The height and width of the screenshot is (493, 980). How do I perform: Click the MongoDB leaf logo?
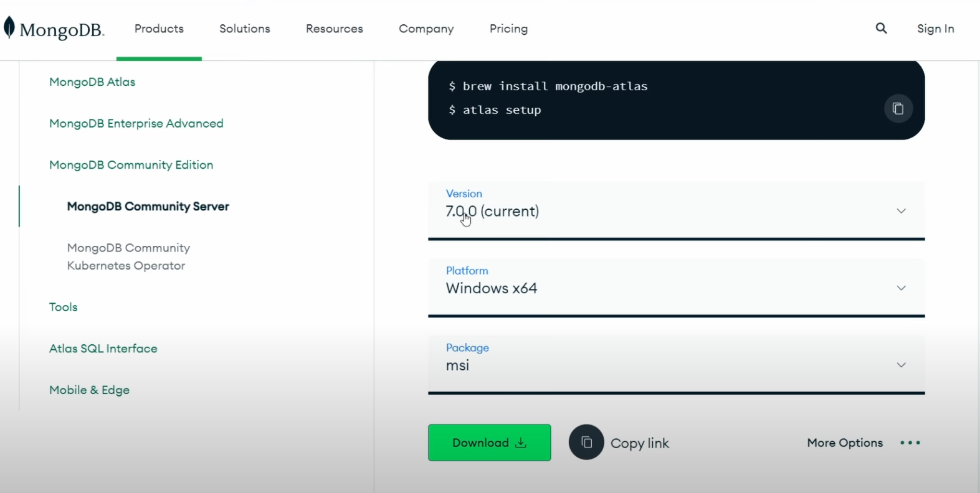click(9, 28)
